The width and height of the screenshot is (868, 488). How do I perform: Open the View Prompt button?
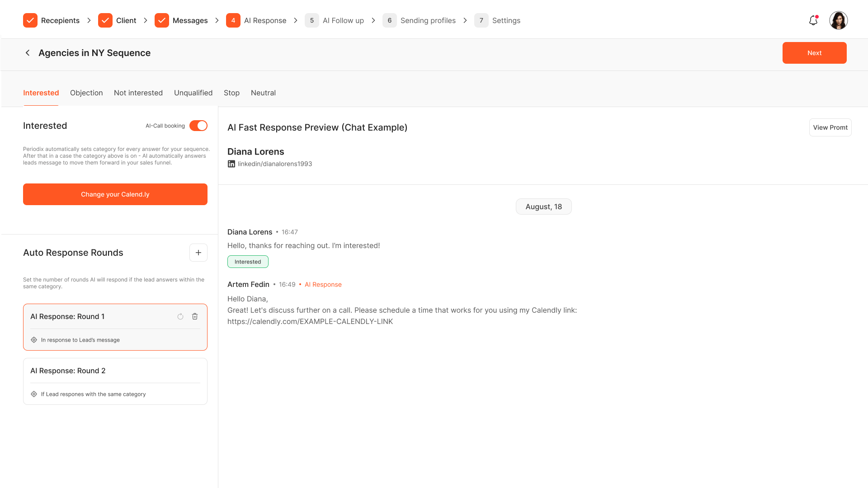(830, 127)
